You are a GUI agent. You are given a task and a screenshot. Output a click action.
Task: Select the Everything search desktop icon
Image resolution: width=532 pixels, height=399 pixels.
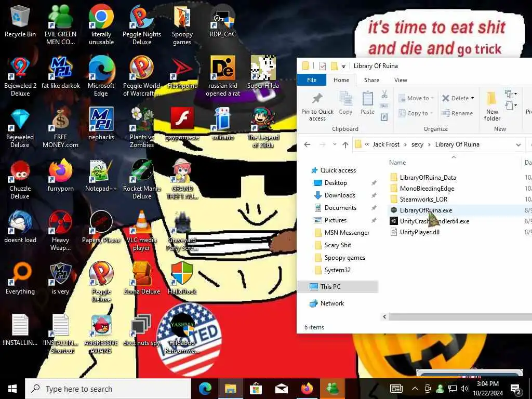[20, 279]
